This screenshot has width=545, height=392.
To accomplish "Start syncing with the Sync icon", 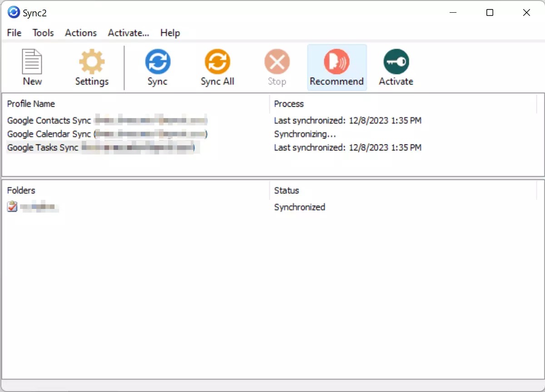I will [157, 67].
